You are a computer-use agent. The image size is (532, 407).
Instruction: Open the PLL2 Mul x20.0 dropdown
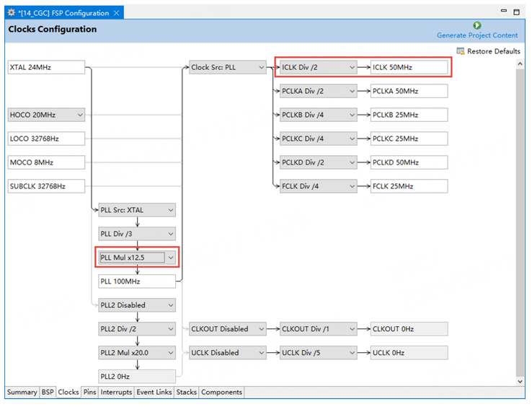[137, 353]
